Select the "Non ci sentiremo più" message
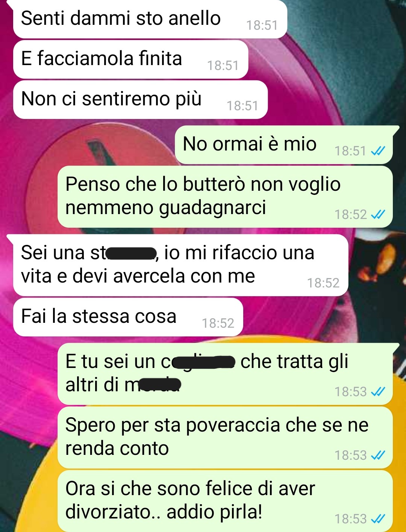The image size is (406, 532). point(140,100)
